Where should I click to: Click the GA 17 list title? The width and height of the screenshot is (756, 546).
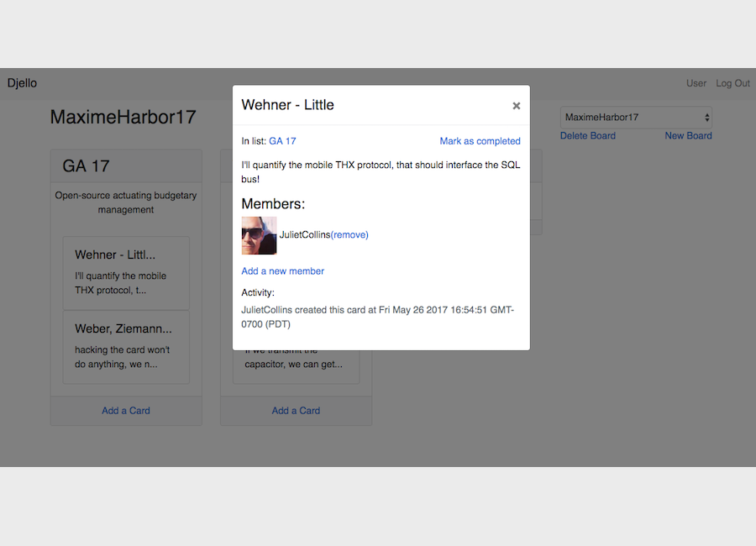[x=86, y=166]
